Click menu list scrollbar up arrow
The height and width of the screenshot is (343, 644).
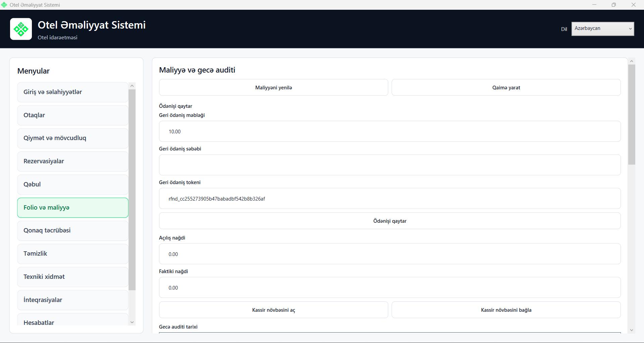click(x=132, y=86)
